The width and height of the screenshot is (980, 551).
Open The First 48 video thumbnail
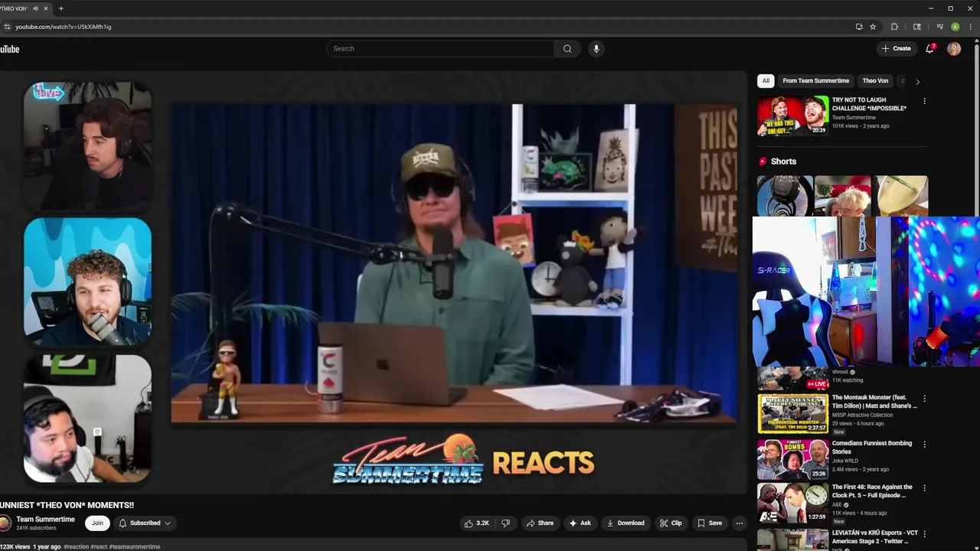tap(792, 503)
